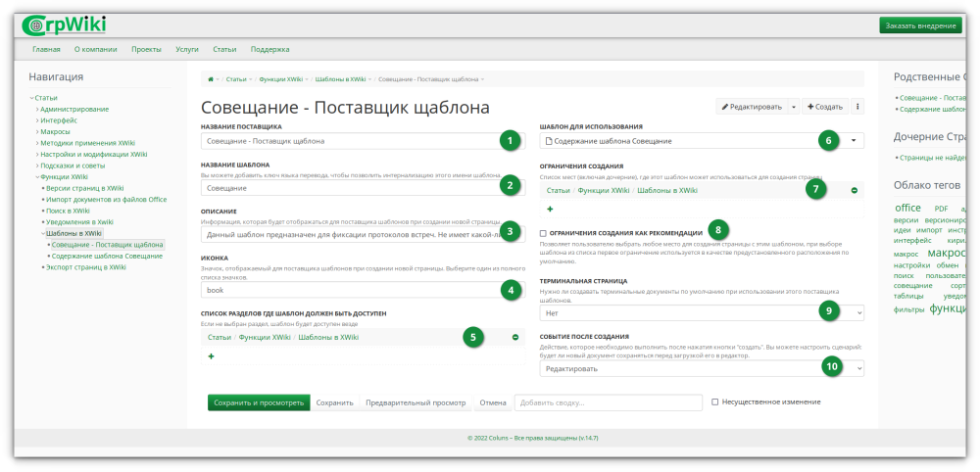Open Проекты menu item

coord(146,49)
